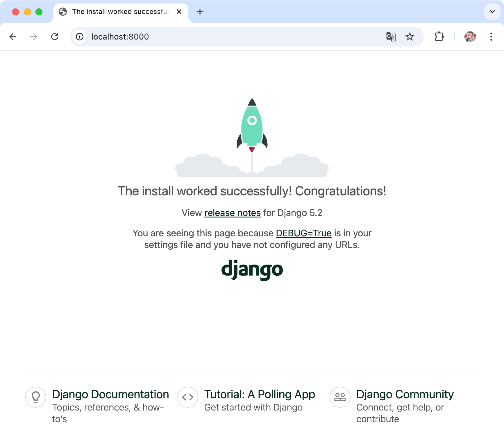Bookmark the page with the star icon

pos(410,37)
